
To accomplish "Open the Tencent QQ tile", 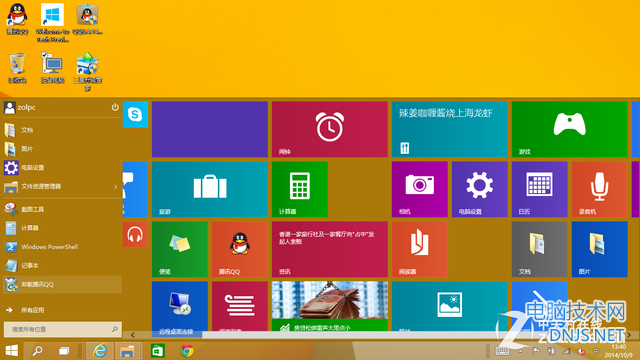I will click(x=240, y=249).
